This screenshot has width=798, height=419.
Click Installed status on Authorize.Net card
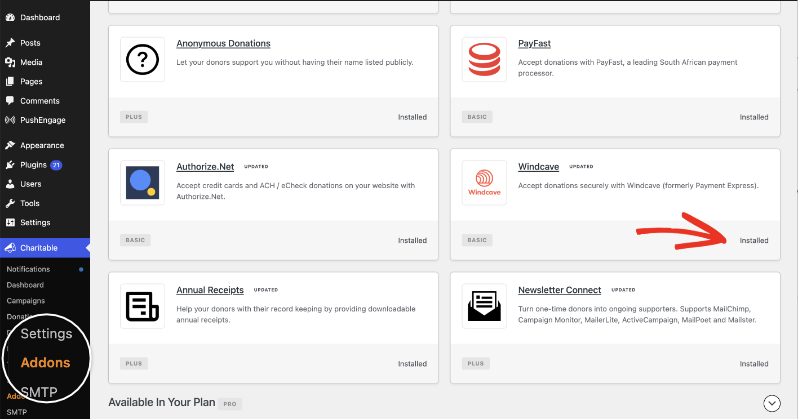412,240
